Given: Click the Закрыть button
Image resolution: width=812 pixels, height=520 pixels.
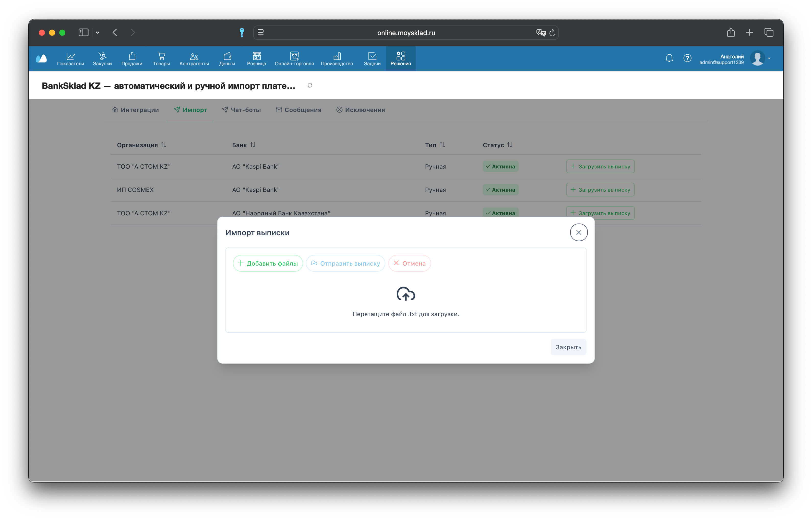Looking at the screenshot, I should 568,347.
